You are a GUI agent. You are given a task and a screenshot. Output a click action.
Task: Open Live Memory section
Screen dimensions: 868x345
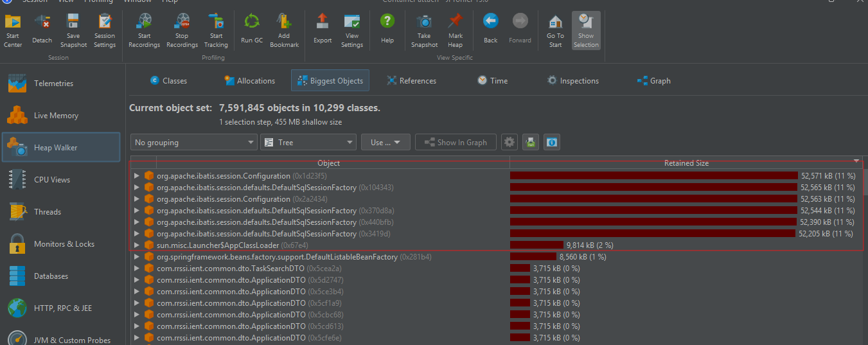click(x=61, y=116)
